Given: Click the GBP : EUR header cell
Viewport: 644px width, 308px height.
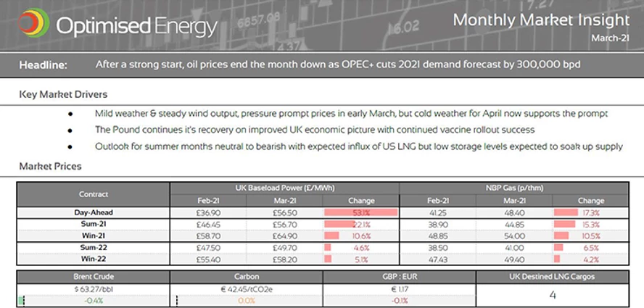Looking at the screenshot, I should point(399,276).
